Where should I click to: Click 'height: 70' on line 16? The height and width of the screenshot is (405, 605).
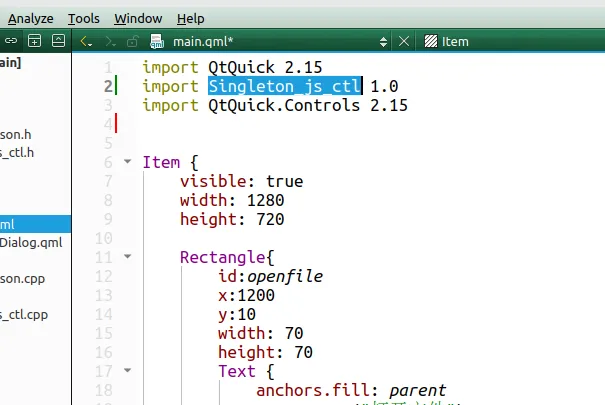pyautogui.click(x=265, y=352)
